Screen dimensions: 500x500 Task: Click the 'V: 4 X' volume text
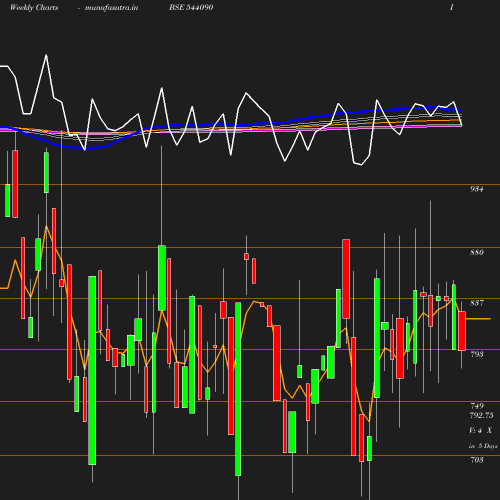(480, 431)
